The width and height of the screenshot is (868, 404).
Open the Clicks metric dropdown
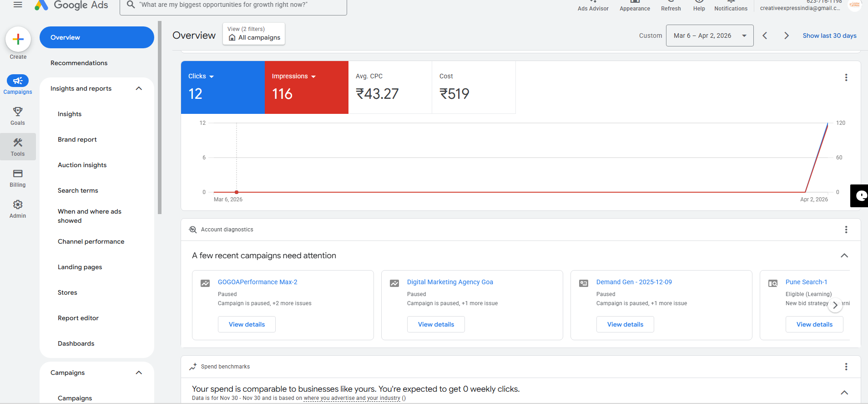[201, 76]
